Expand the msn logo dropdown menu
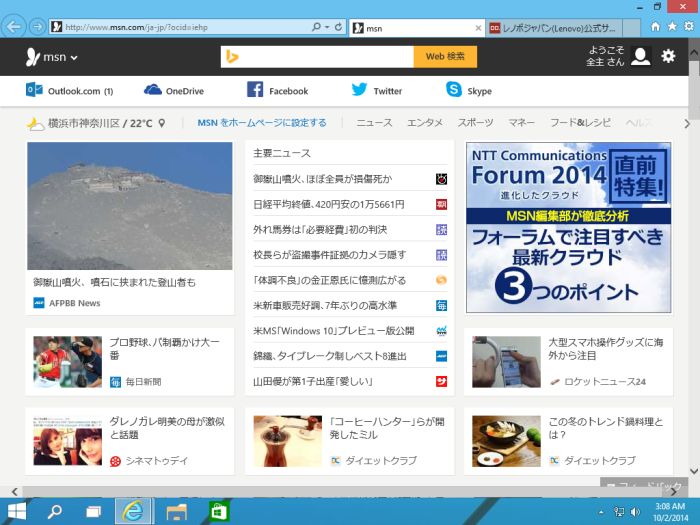Screen dimensions: 700x525 coord(52,57)
